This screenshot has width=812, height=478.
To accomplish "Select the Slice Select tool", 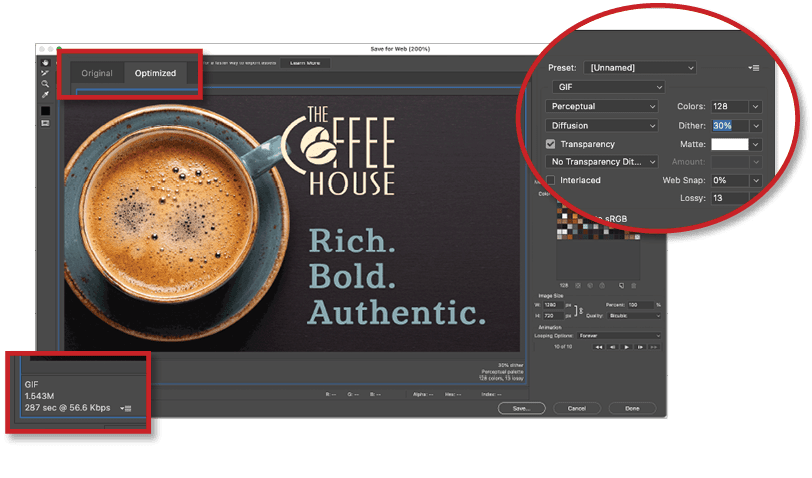I will point(46,73).
